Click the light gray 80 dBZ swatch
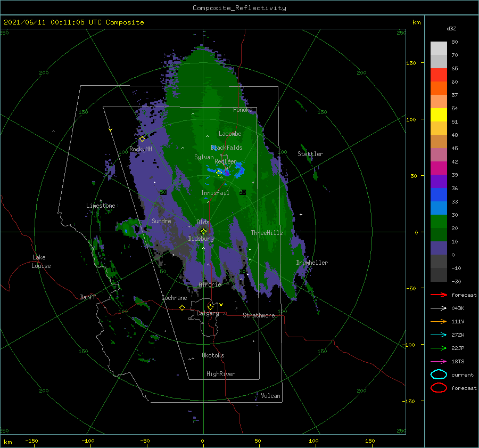 [439, 48]
